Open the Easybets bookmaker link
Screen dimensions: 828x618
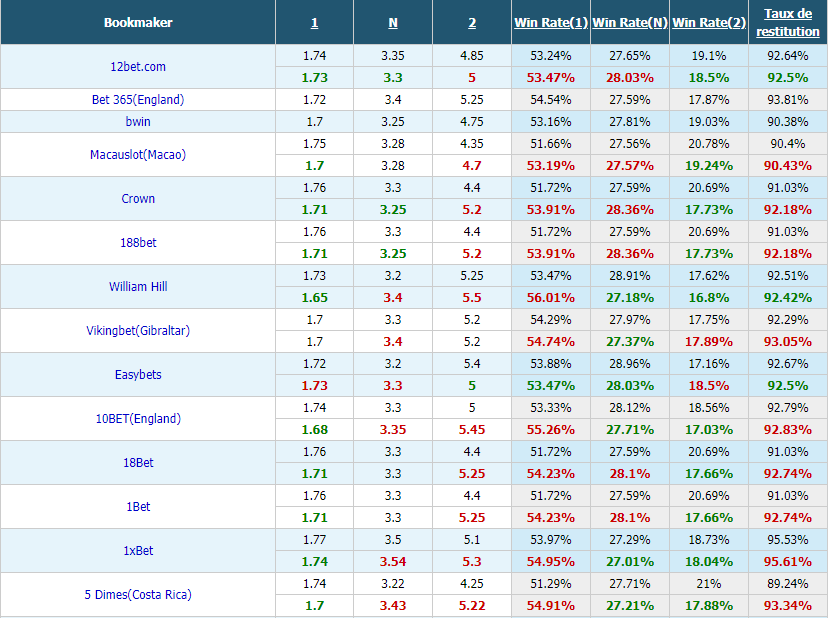pyautogui.click(x=138, y=374)
